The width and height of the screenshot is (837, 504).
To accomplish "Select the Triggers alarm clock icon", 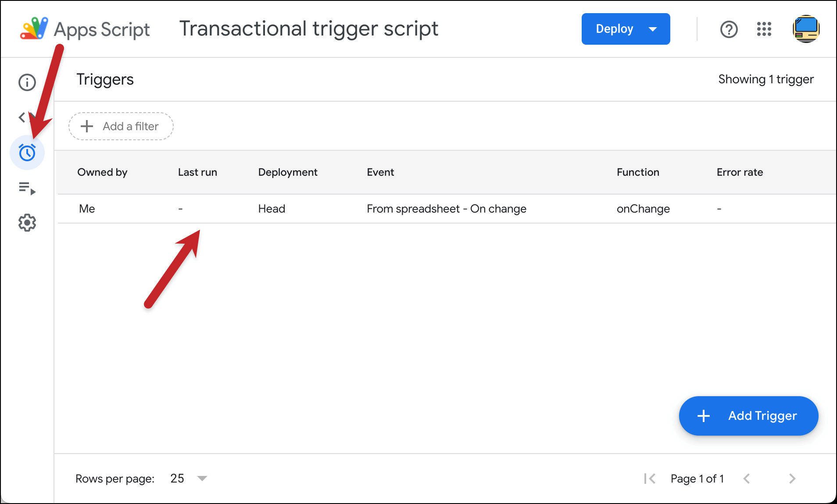I will click(x=27, y=153).
